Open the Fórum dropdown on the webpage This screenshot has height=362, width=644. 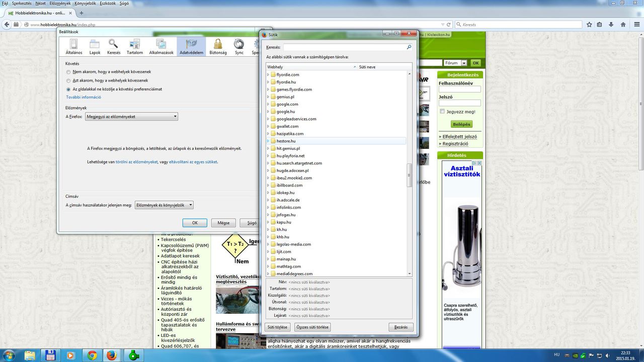[455, 63]
